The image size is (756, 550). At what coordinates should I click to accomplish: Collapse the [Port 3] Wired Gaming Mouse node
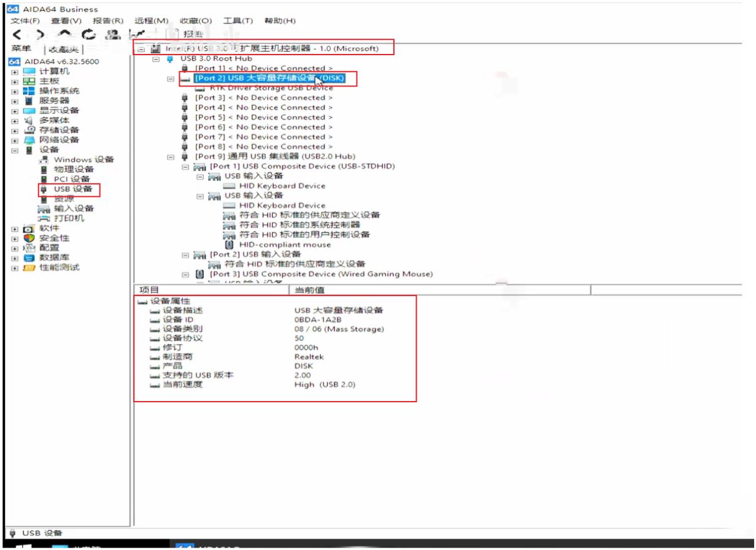(x=185, y=274)
